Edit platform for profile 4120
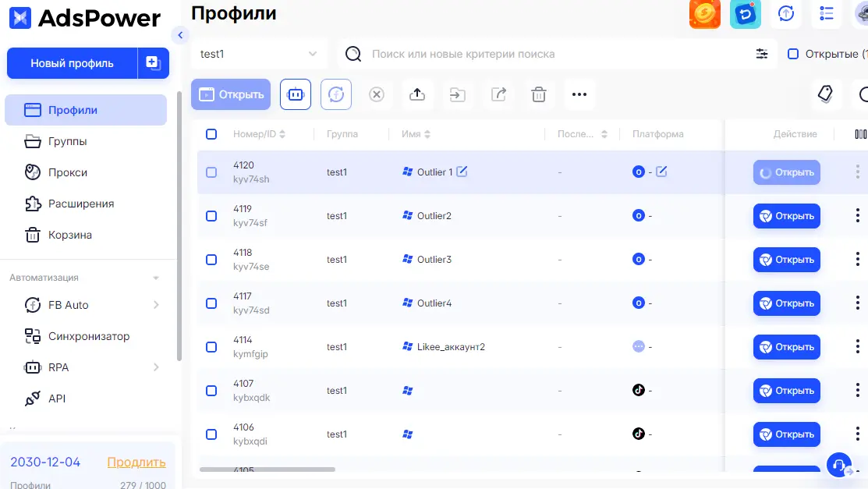Image resolution: width=868 pixels, height=489 pixels. (x=661, y=172)
